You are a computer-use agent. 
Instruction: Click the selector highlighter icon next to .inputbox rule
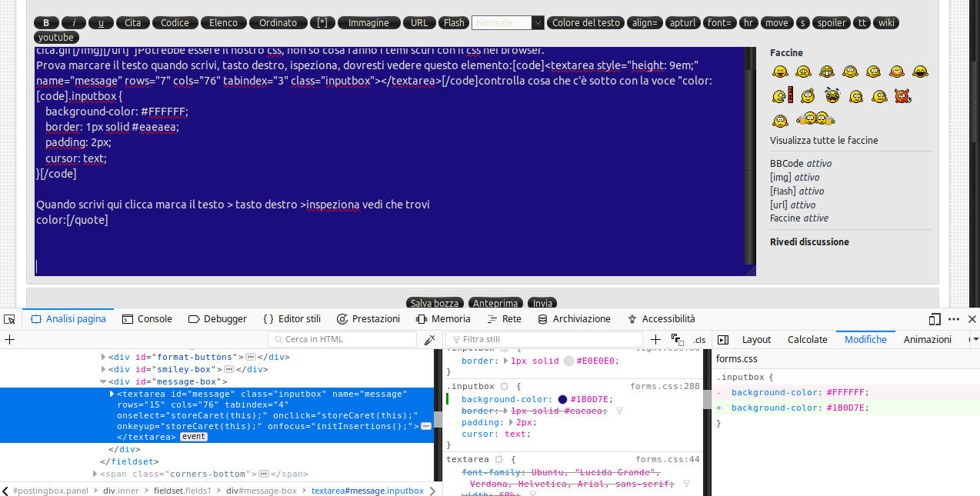pos(504,387)
